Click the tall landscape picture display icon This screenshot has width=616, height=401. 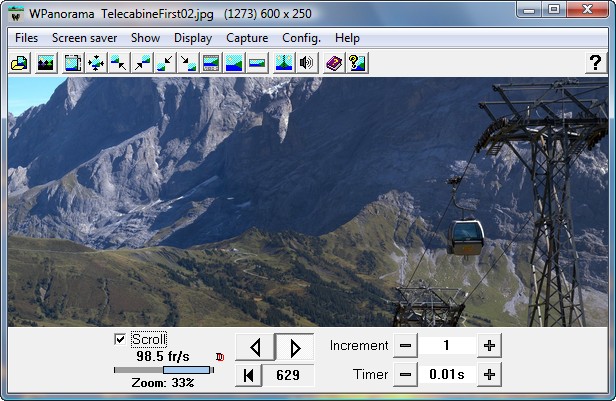[234, 63]
